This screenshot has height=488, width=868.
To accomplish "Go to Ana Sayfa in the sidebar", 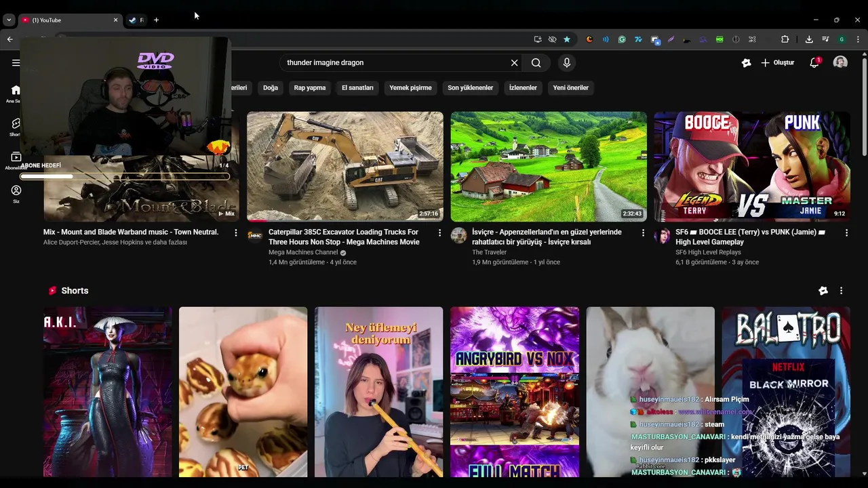I will (x=16, y=94).
